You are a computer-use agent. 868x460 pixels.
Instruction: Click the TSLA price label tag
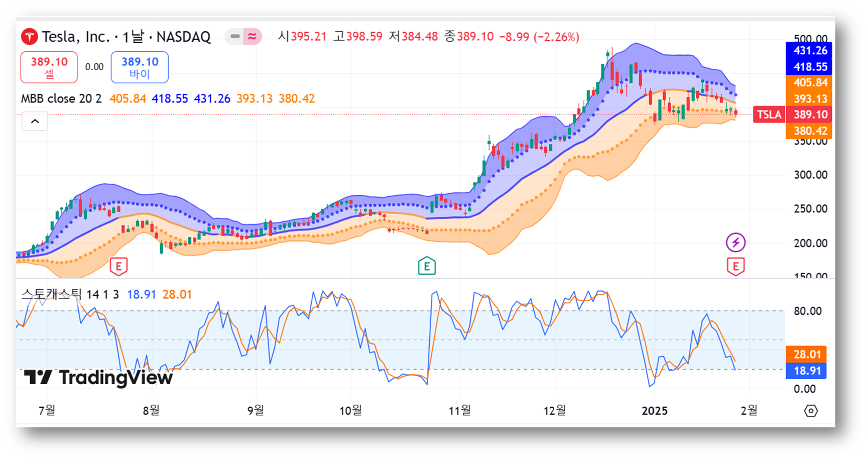pos(769,114)
